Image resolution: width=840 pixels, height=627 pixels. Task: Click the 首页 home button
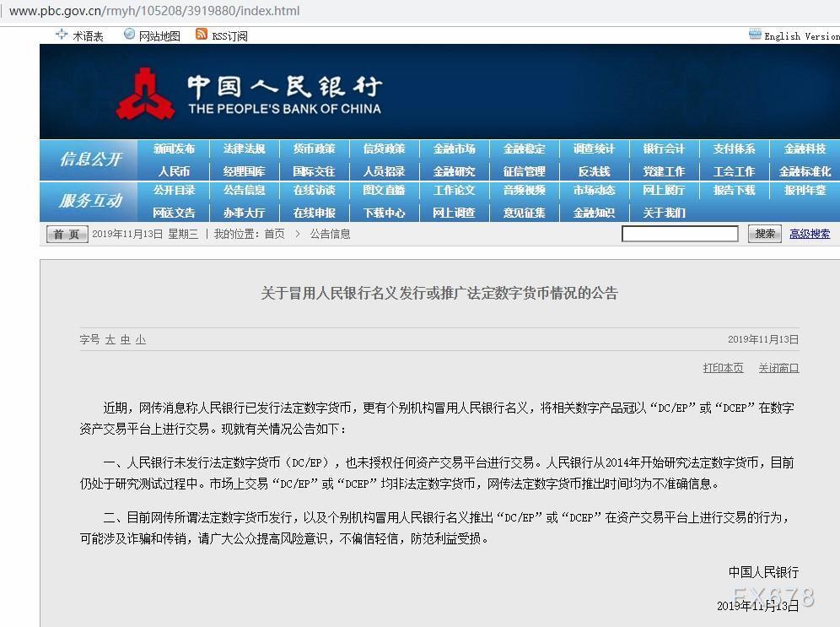pyautogui.click(x=67, y=235)
